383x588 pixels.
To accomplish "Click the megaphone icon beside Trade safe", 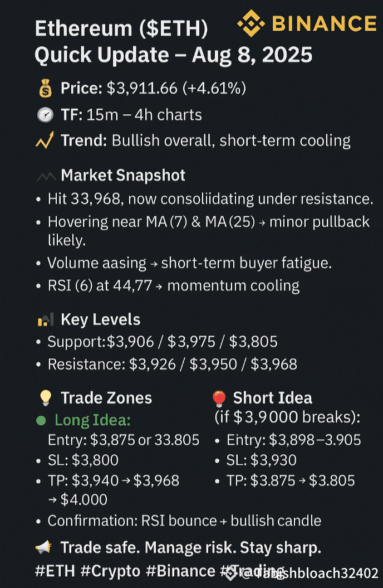I will point(43,548).
